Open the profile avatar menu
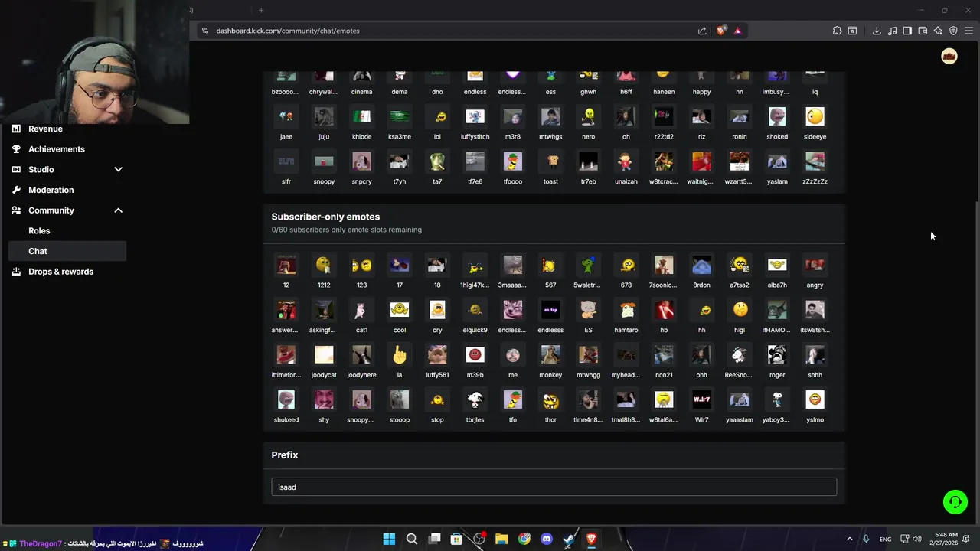The width and height of the screenshot is (980, 551). point(949,57)
